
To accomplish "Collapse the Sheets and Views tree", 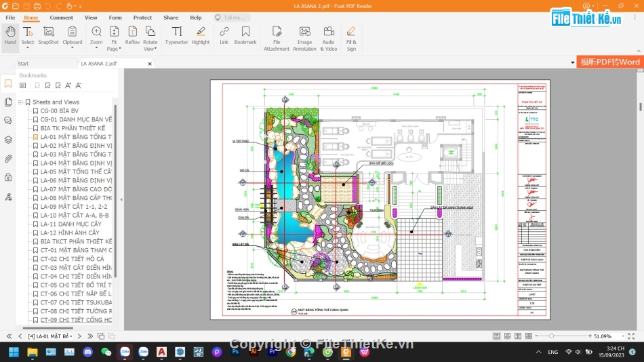I will (20, 102).
